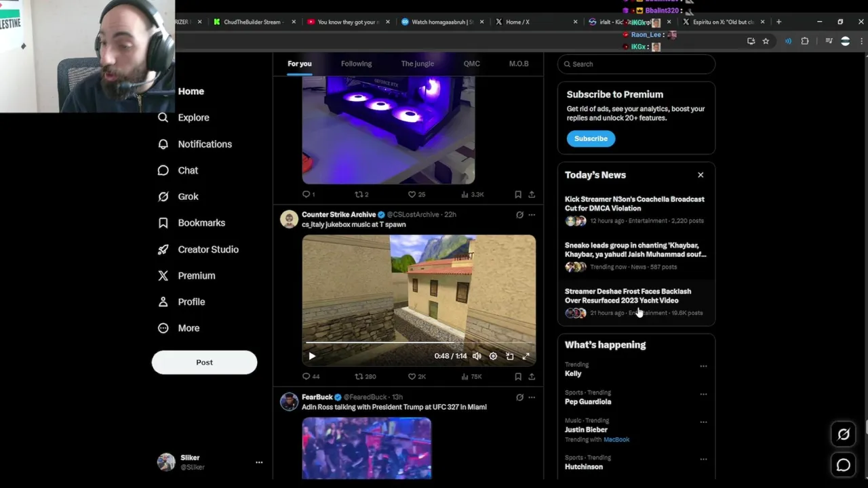
Task: Click the Search input field
Action: tap(636, 64)
